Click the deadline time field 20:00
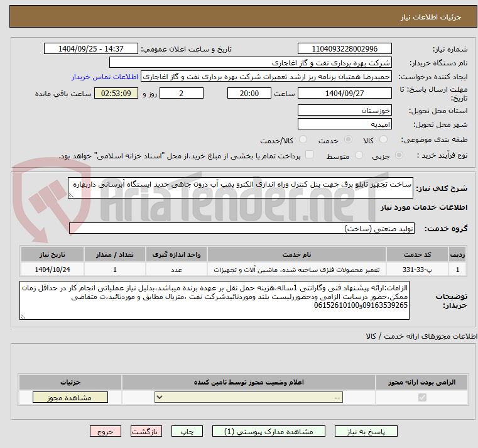Screen dimensions: 478x448 click(x=249, y=94)
